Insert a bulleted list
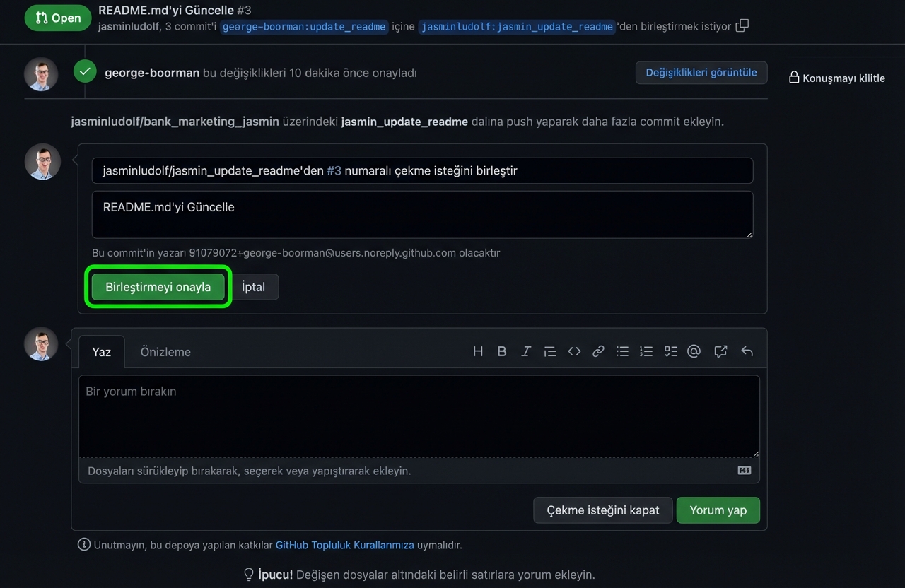 pyautogui.click(x=622, y=351)
